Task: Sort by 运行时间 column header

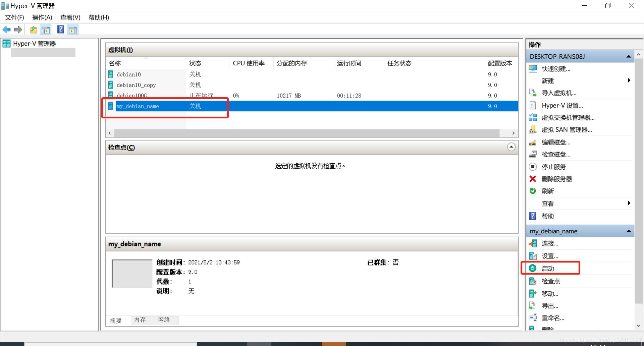Action: tap(359, 63)
